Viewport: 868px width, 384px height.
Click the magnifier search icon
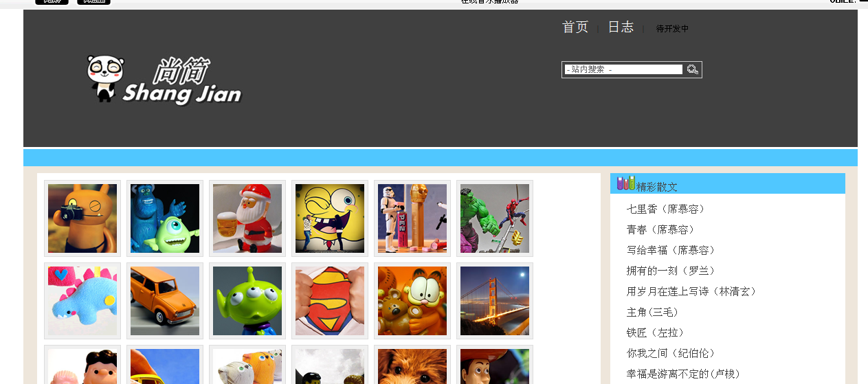tap(693, 69)
